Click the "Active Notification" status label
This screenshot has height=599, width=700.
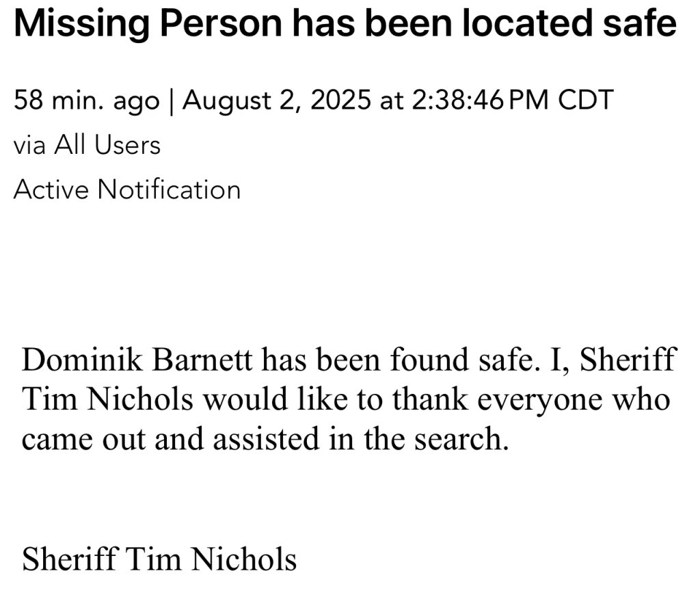click(x=126, y=189)
